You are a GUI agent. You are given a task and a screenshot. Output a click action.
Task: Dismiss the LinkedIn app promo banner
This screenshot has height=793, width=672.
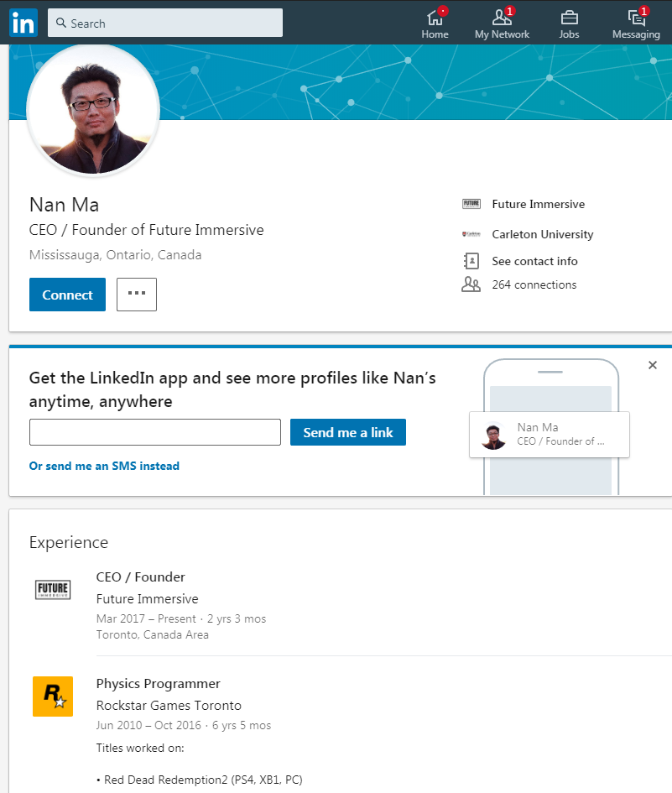point(653,365)
